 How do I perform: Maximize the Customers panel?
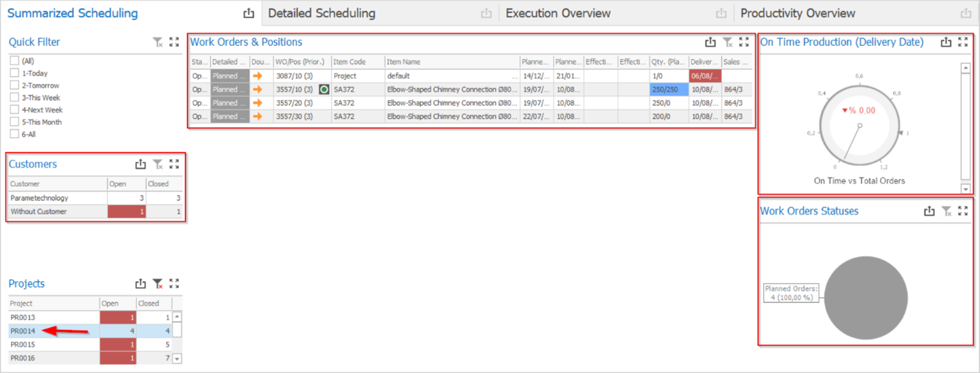pyautogui.click(x=174, y=164)
